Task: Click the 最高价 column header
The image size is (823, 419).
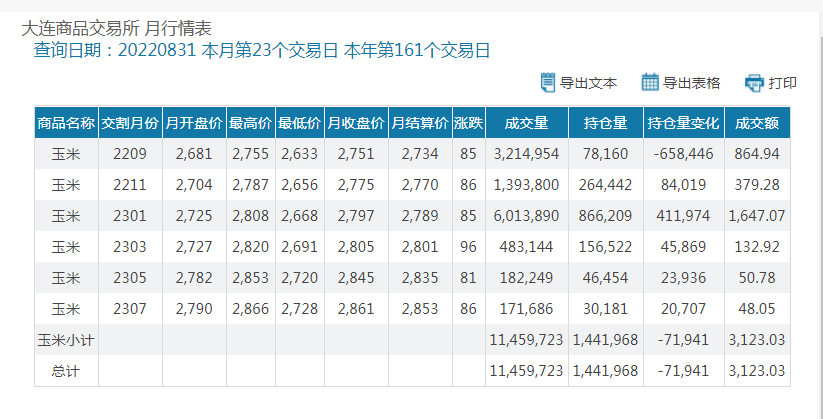Action: point(251,123)
